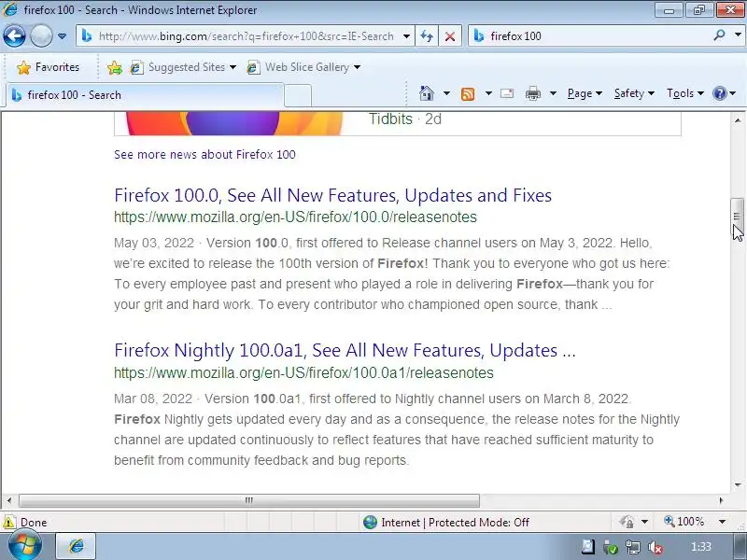Click Add to Favorites Bar star icon
The height and width of the screenshot is (560, 747).
[x=114, y=67]
